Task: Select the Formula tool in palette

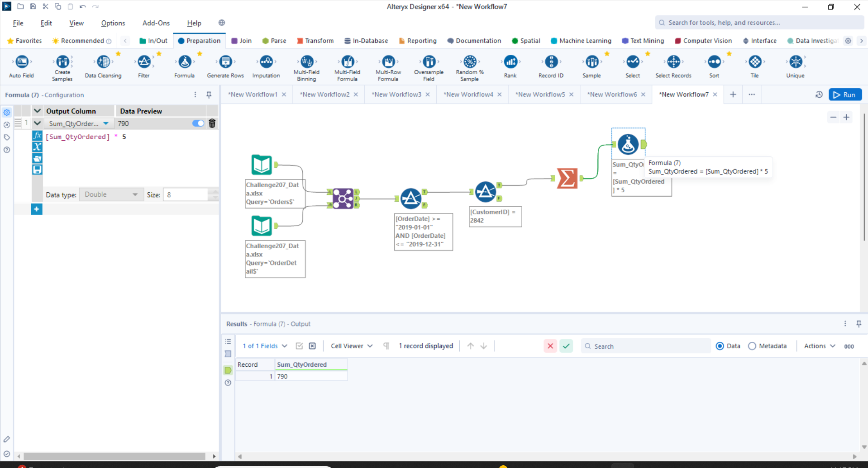Action: (x=185, y=66)
